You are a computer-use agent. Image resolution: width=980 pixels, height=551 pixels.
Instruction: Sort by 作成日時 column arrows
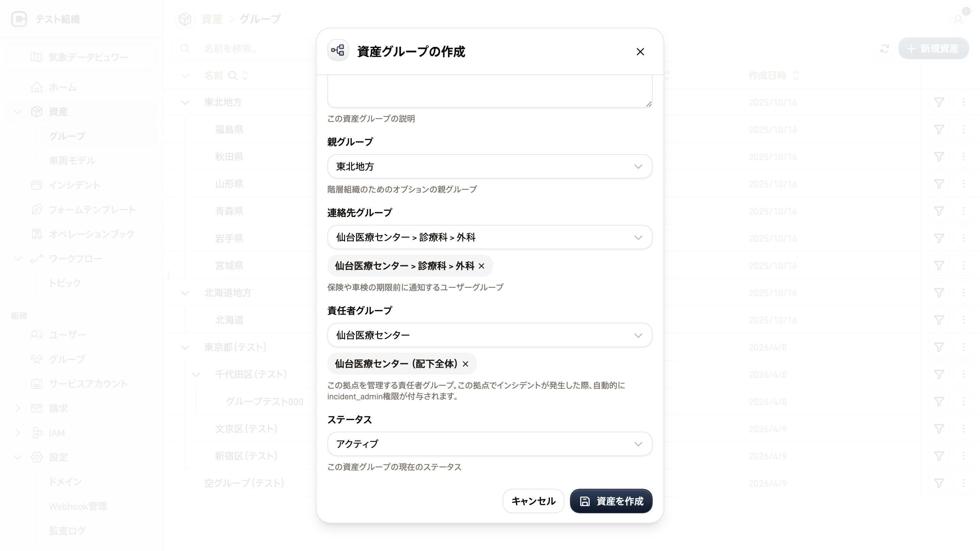pos(796,76)
